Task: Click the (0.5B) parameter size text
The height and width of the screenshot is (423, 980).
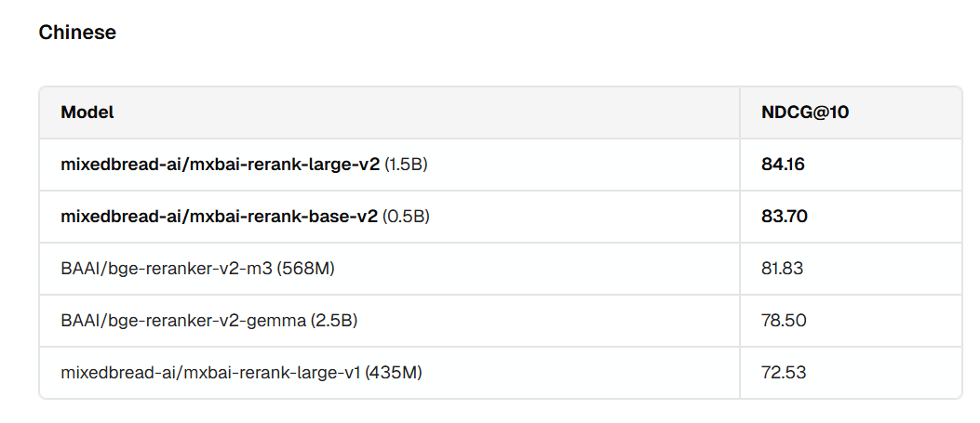Action: [x=406, y=217]
